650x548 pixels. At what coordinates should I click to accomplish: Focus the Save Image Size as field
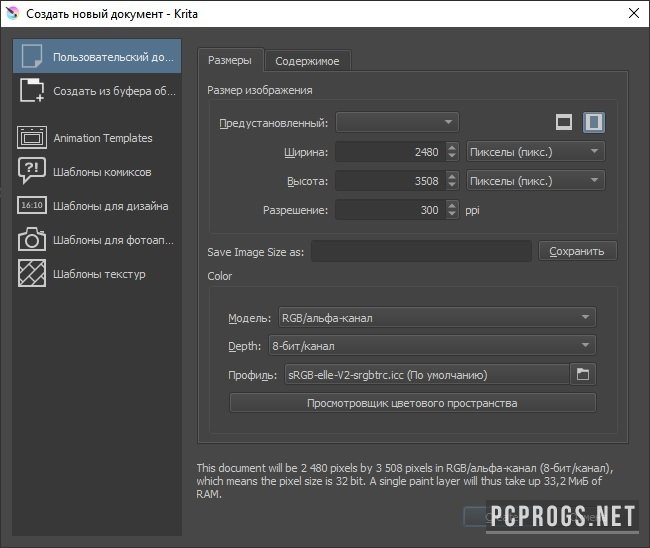pos(421,251)
